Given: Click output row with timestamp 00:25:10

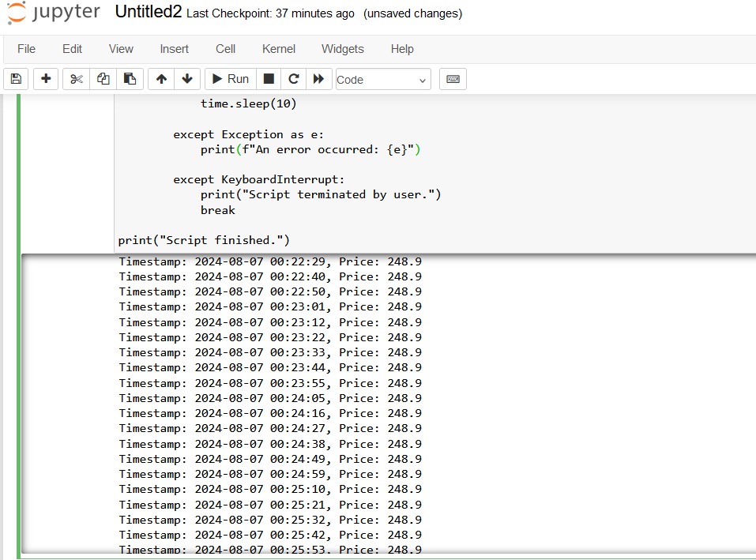Looking at the screenshot, I should pyautogui.click(x=270, y=489).
